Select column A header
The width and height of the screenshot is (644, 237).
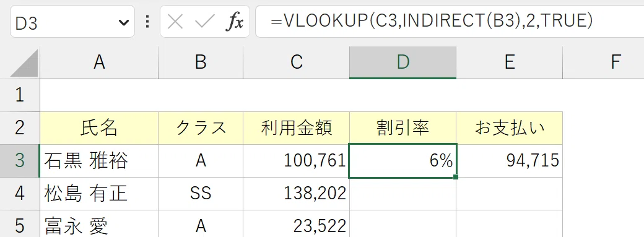point(99,62)
